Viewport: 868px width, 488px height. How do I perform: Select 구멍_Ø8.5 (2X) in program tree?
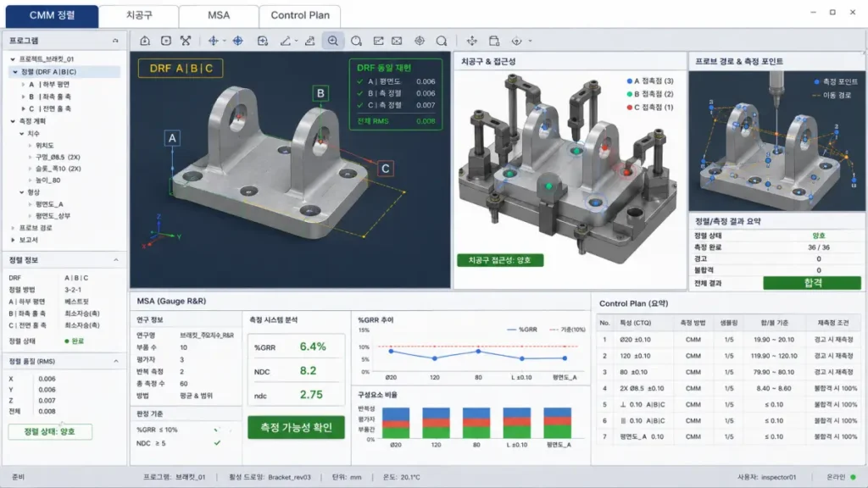[58, 157]
